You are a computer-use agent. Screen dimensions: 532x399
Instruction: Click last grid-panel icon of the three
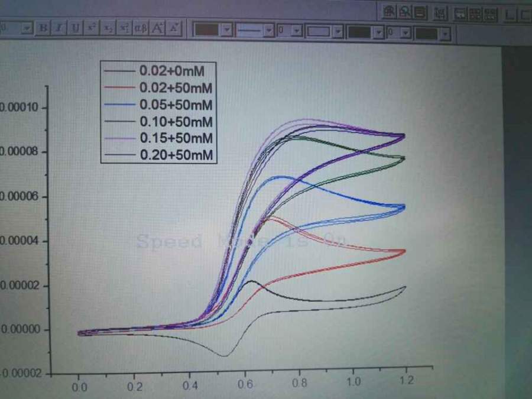(490, 15)
